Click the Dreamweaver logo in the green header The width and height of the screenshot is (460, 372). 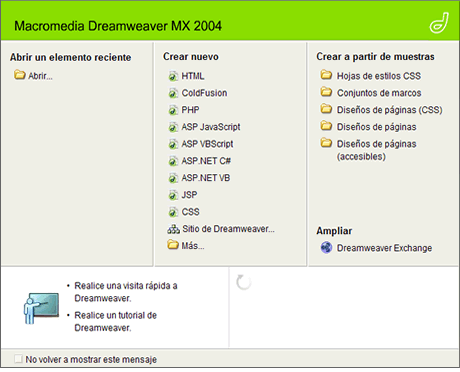point(439,23)
